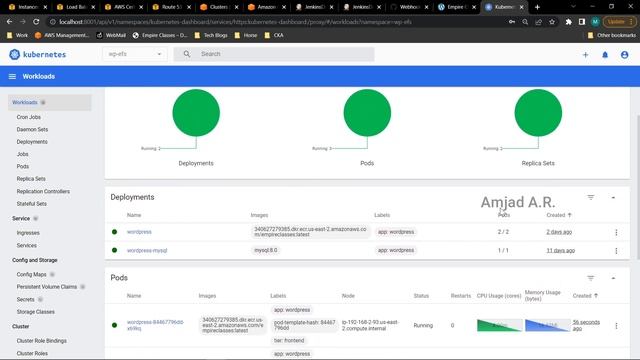Open Services in sidebar
This screenshot has height=360, width=640.
[x=27, y=245]
